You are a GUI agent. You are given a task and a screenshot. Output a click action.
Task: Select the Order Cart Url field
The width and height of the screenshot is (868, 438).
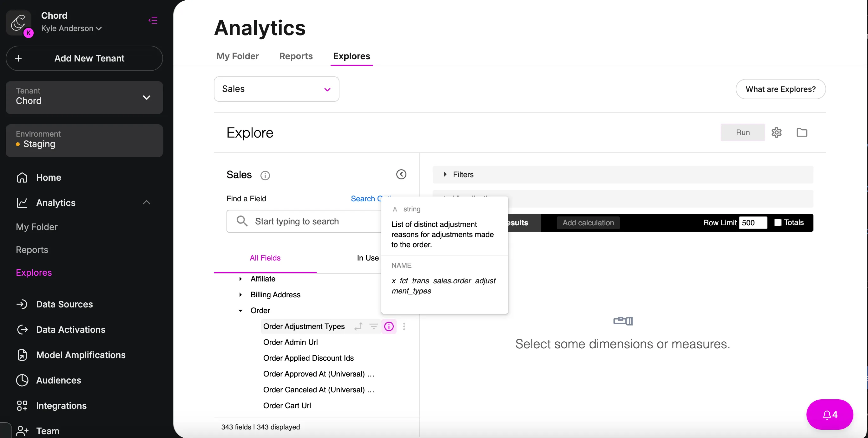pos(287,405)
